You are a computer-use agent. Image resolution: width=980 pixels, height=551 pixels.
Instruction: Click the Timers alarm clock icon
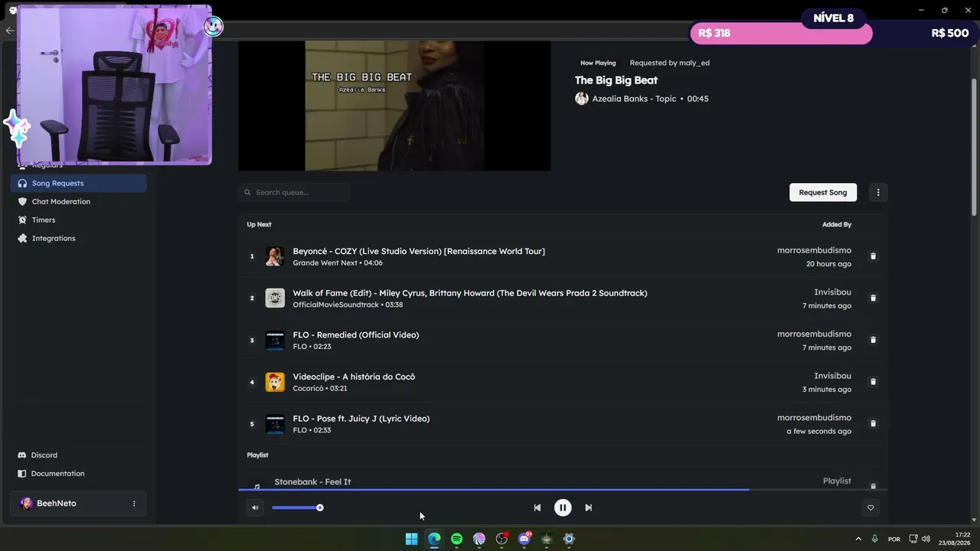pos(22,220)
